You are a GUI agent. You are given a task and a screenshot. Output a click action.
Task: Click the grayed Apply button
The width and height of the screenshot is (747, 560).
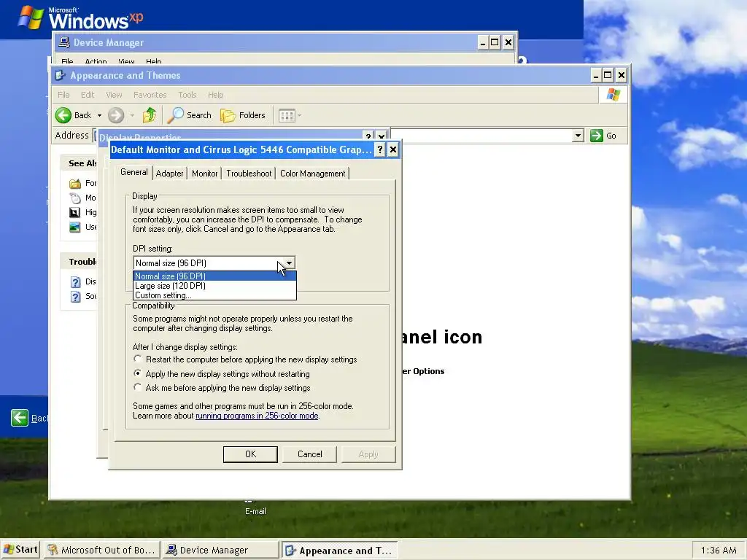pyautogui.click(x=368, y=454)
